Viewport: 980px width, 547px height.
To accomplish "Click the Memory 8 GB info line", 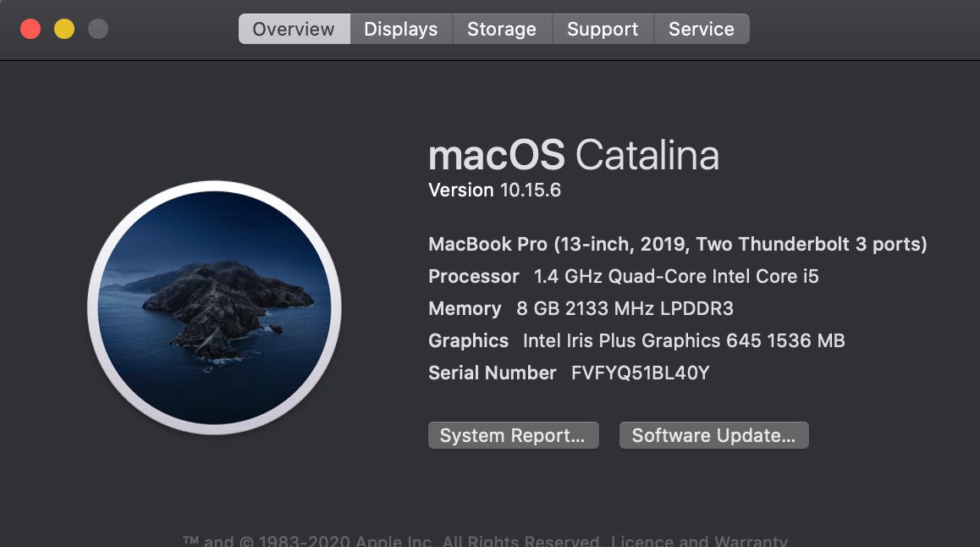I will point(581,309).
